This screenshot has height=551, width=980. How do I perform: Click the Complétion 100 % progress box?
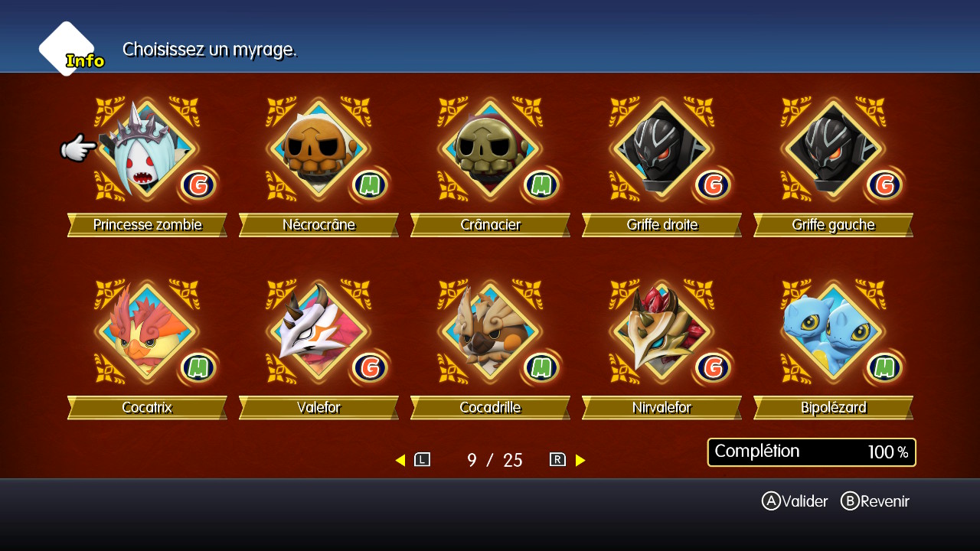pyautogui.click(x=812, y=452)
